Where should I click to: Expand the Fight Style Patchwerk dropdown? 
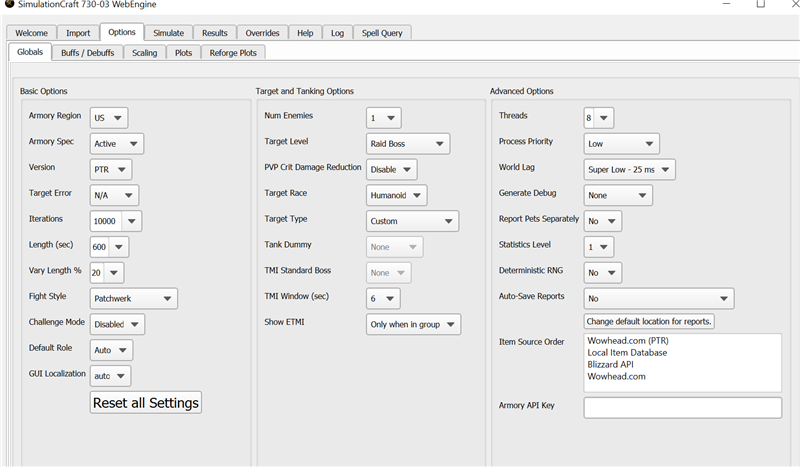pyautogui.click(x=133, y=298)
